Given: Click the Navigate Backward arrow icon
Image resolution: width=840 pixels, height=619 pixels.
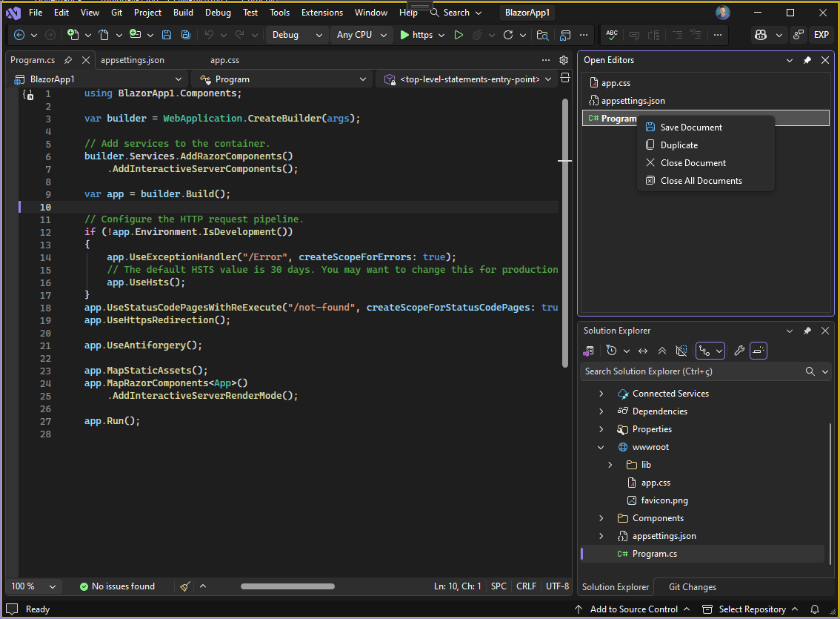Looking at the screenshot, I should coord(19,35).
